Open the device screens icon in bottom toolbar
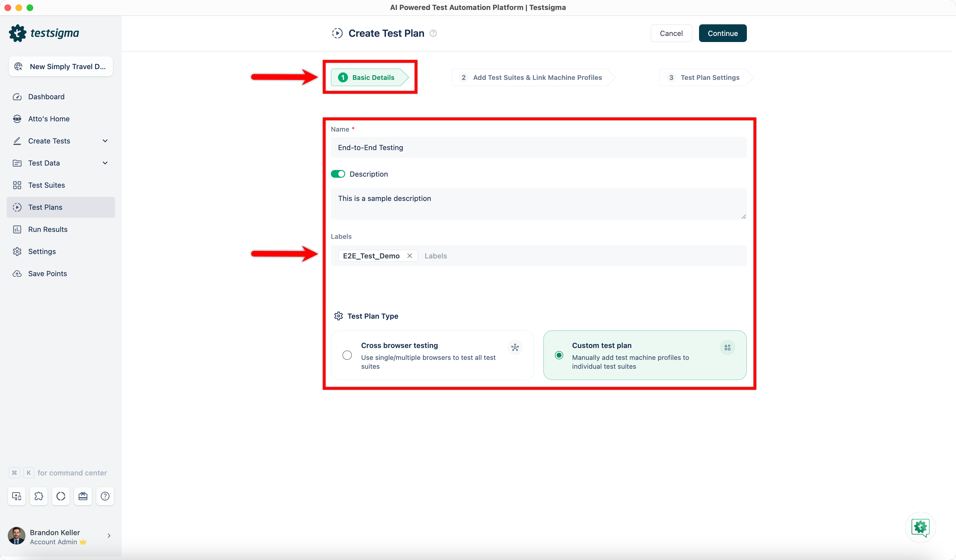Image resolution: width=956 pixels, height=560 pixels. pos(17,496)
